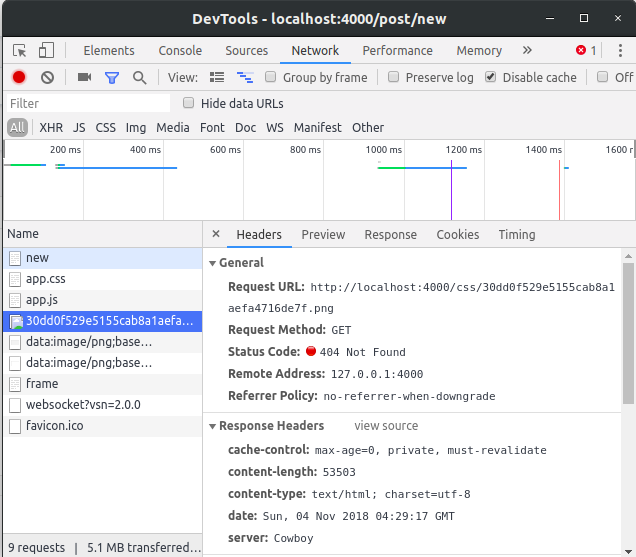Viewport: 636px width, 557px height.
Task: Open the Memory tab
Action: click(x=479, y=50)
